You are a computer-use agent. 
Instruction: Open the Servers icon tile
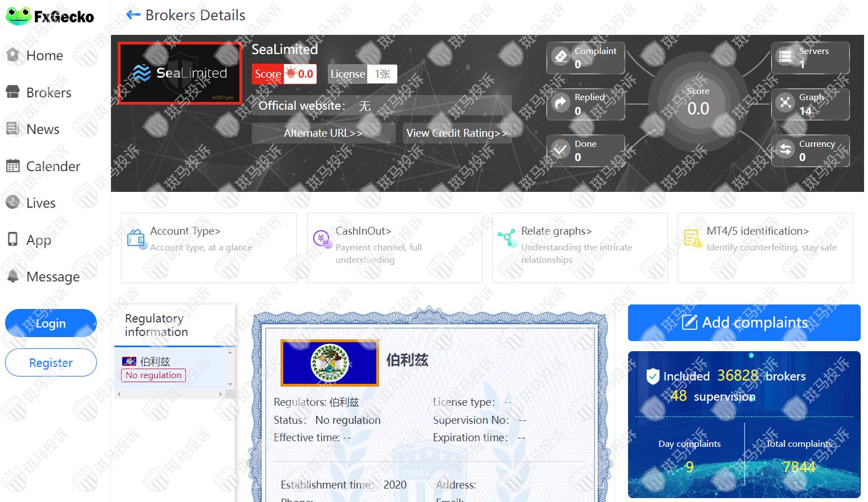785,56
